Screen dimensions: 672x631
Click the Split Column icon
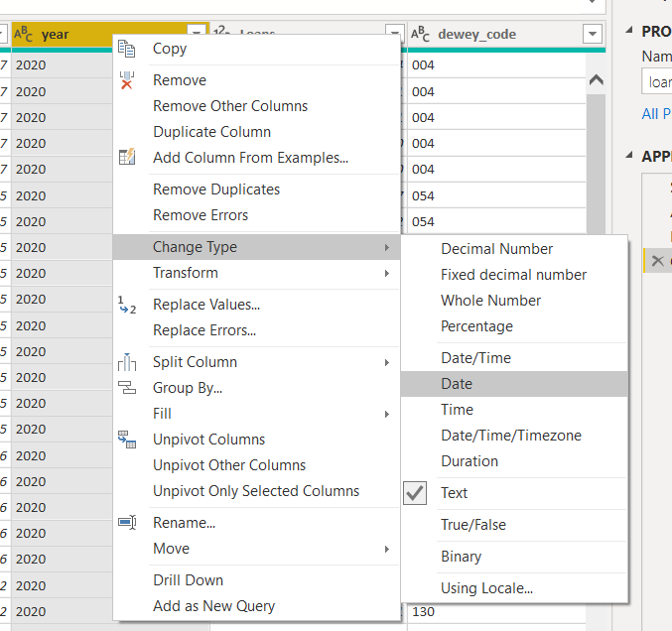click(127, 363)
